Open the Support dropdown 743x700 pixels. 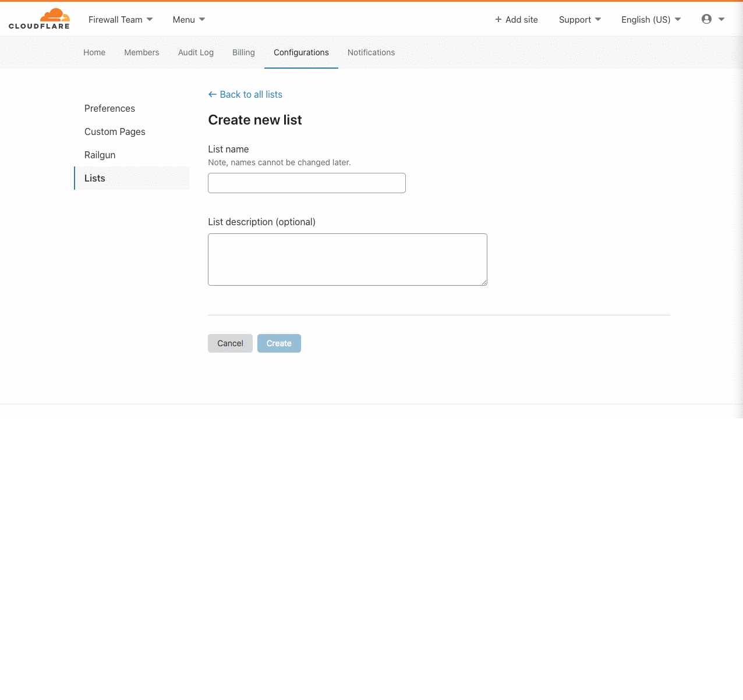[580, 20]
